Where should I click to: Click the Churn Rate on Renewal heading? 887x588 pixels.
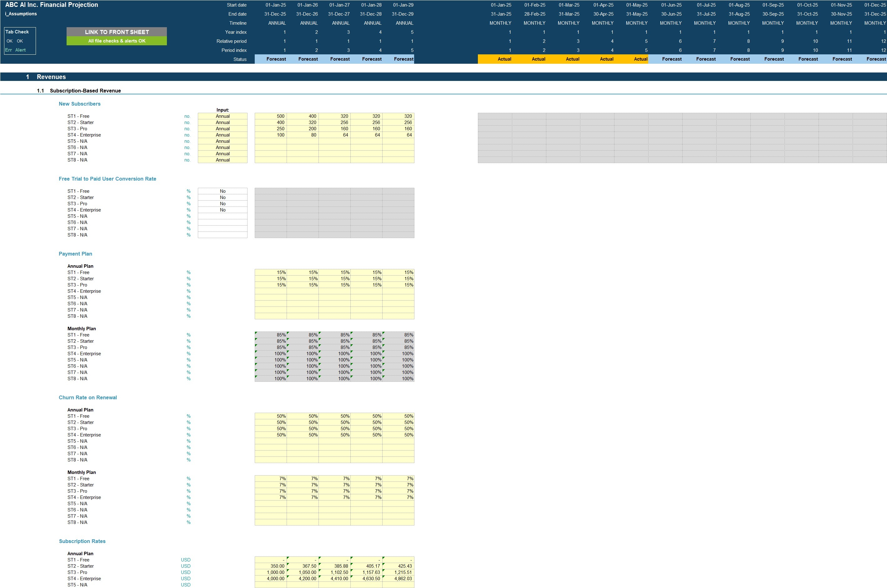click(88, 397)
